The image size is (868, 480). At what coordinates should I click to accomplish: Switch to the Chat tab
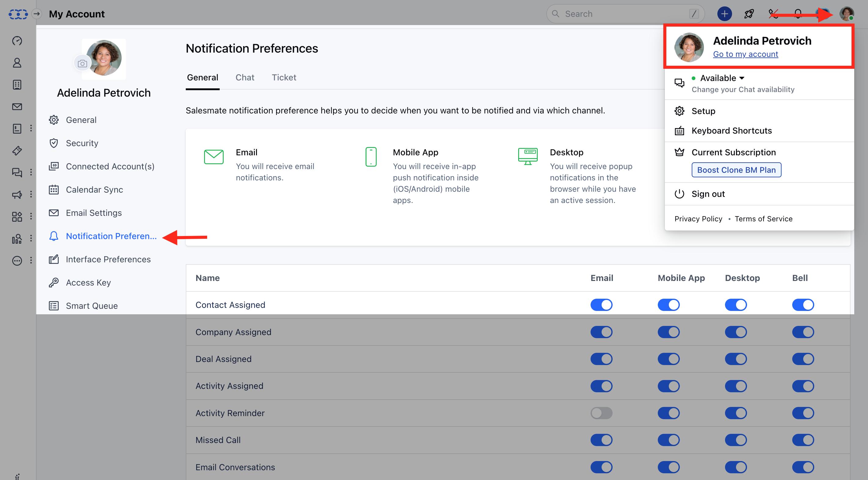click(x=245, y=77)
